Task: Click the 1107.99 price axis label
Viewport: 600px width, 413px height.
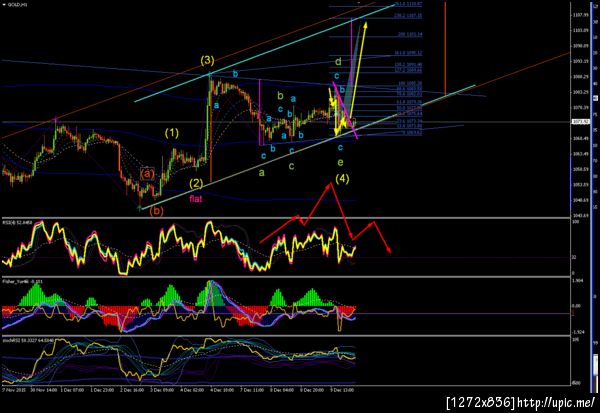Action: pos(580,15)
